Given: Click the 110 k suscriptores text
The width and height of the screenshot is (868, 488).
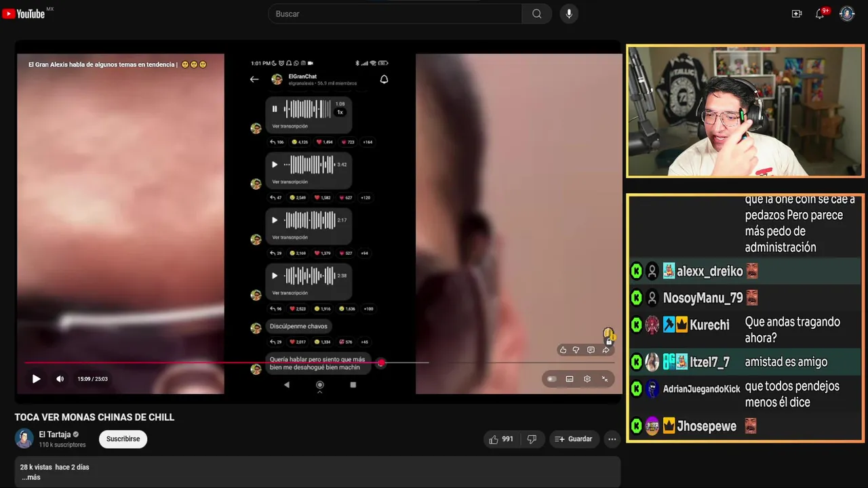Looking at the screenshot, I should click(x=62, y=445).
